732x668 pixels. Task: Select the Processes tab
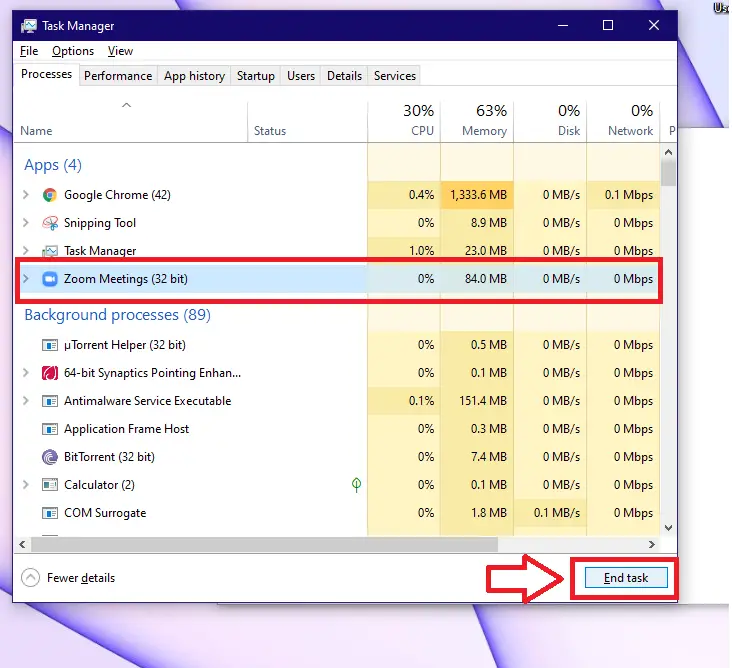(x=46, y=74)
